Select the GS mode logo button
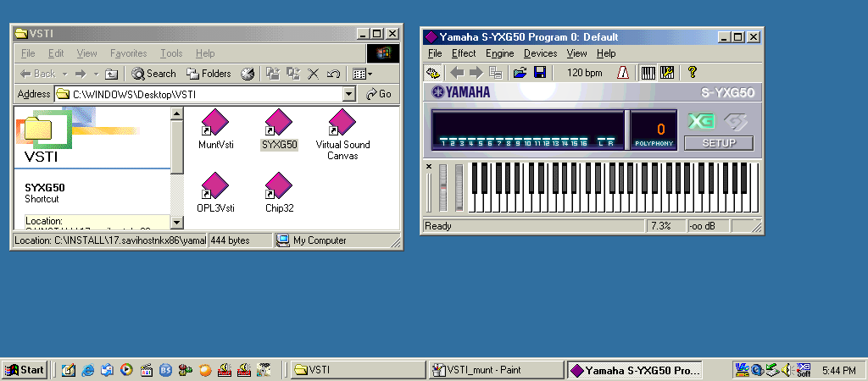Image resolution: width=868 pixels, height=381 pixels. (736, 122)
